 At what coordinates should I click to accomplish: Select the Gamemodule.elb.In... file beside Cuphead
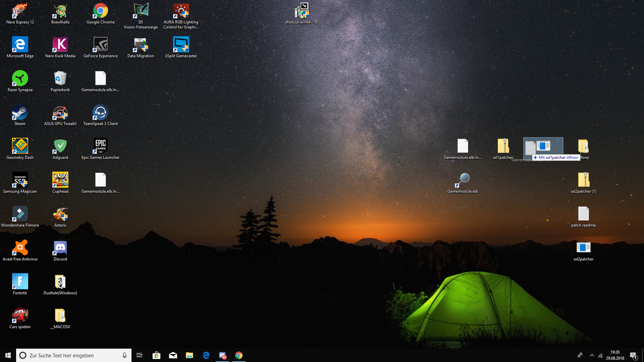[x=101, y=183]
